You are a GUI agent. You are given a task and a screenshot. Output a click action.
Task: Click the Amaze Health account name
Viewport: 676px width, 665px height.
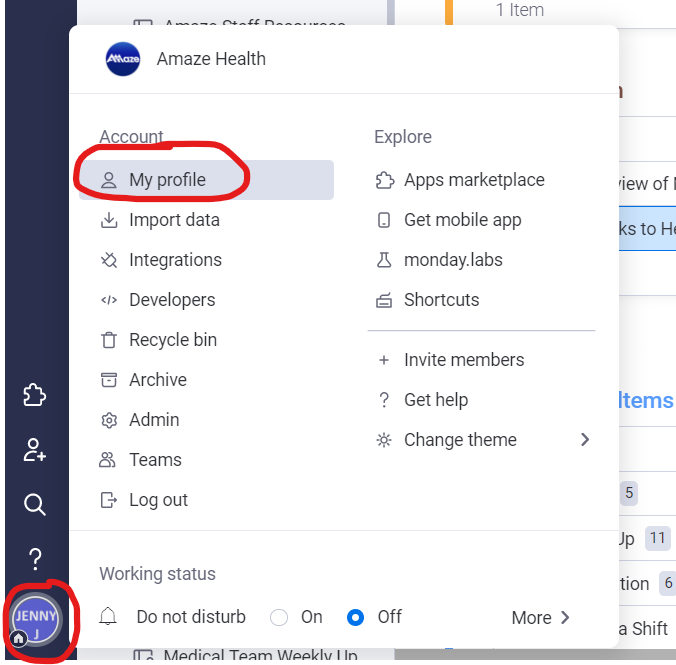(x=211, y=59)
